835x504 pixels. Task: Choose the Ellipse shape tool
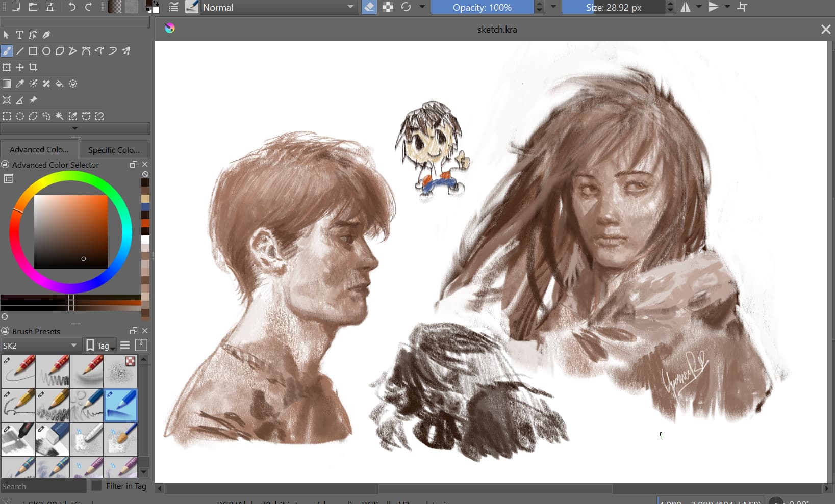(46, 51)
